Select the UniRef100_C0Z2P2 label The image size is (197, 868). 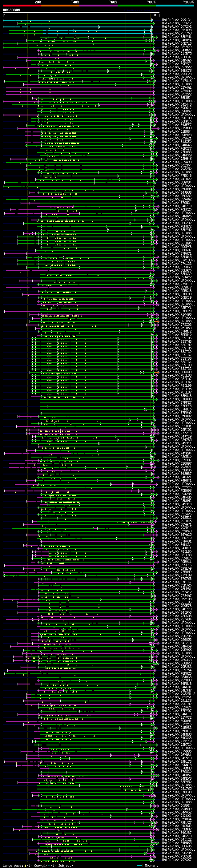pos(176,94)
